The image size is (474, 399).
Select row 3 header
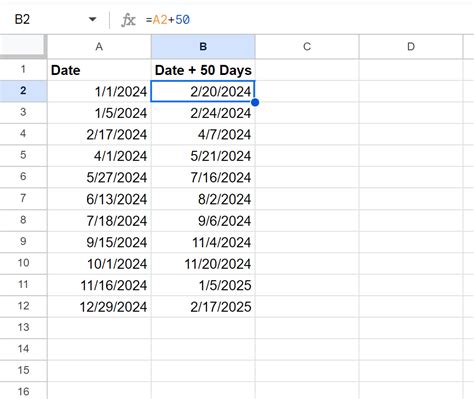tap(23, 112)
